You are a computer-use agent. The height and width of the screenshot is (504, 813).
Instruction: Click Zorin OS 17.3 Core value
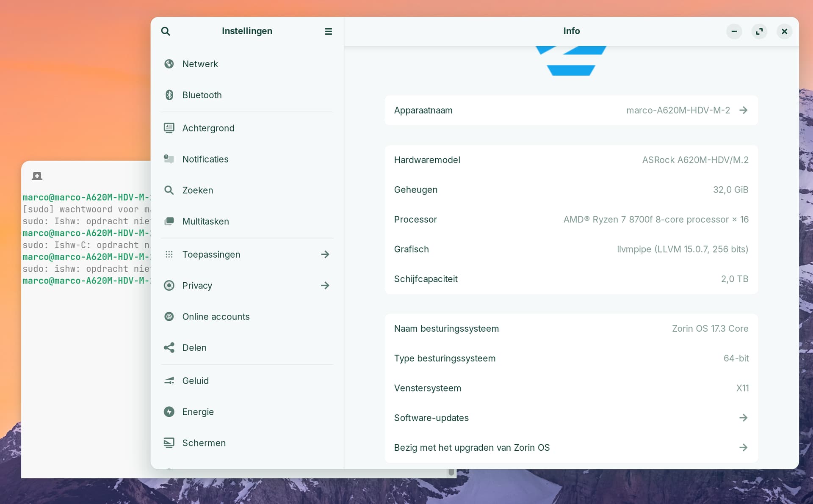710,328
